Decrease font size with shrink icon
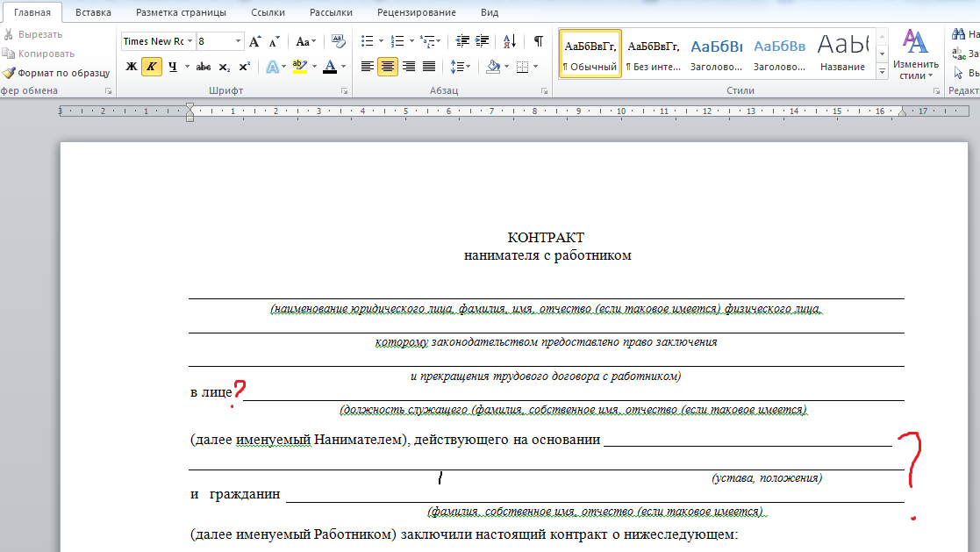980x552 pixels. [x=275, y=41]
